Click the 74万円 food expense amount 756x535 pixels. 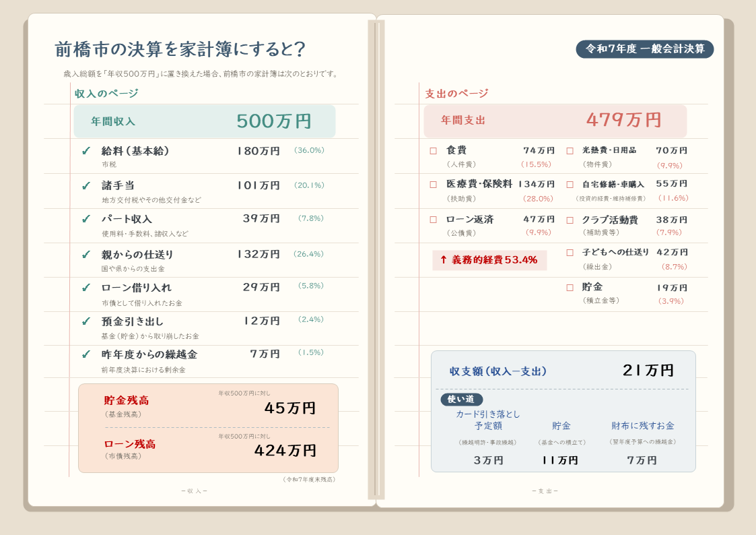tap(539, 150)
